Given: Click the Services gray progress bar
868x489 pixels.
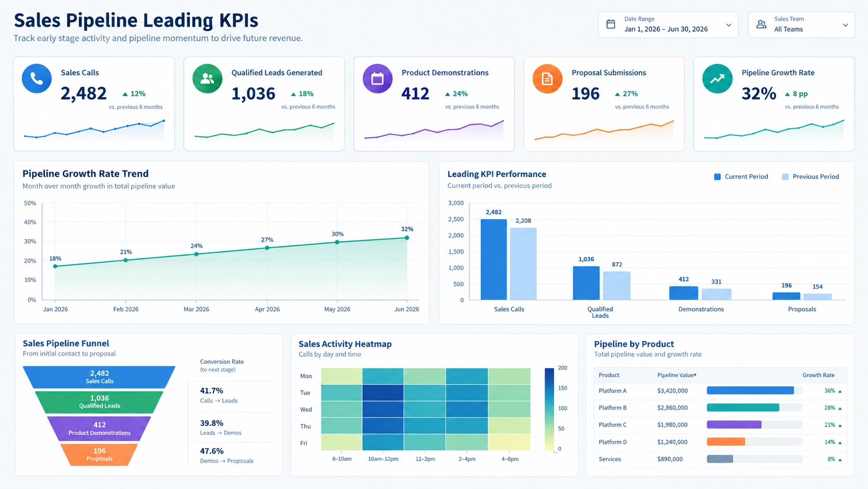Looking at the screenshot, I should [x=720, y=459].
